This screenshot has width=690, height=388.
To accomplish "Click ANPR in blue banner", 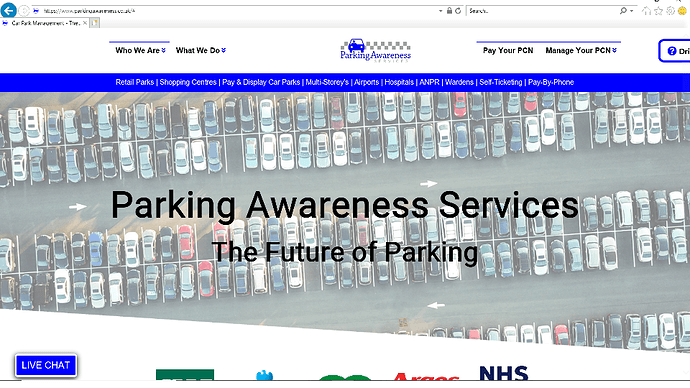I will 429,82.
